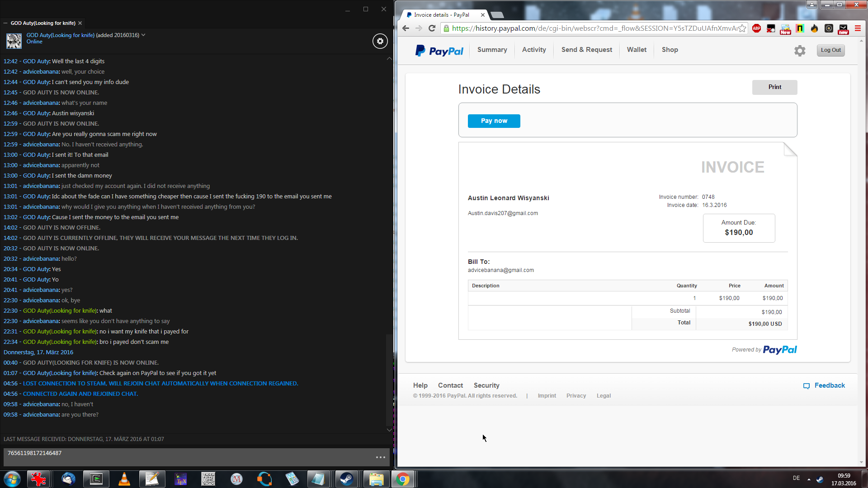Open Chrome hamburger menu
Screen dimensions: 868x488
[858, 28]
